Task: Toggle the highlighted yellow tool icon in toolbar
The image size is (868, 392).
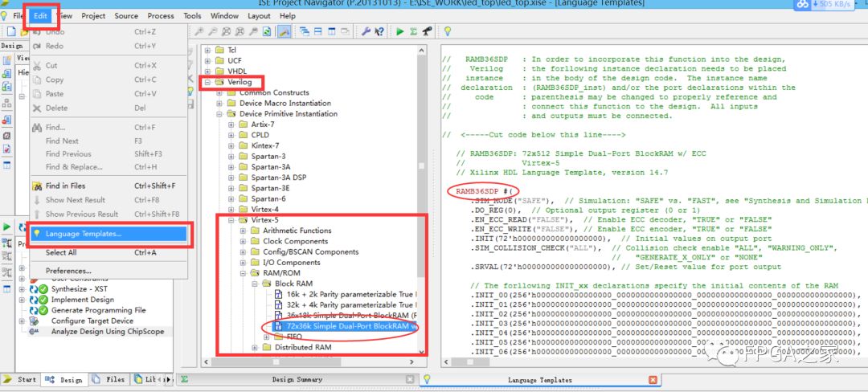Action: click(284, 31)
